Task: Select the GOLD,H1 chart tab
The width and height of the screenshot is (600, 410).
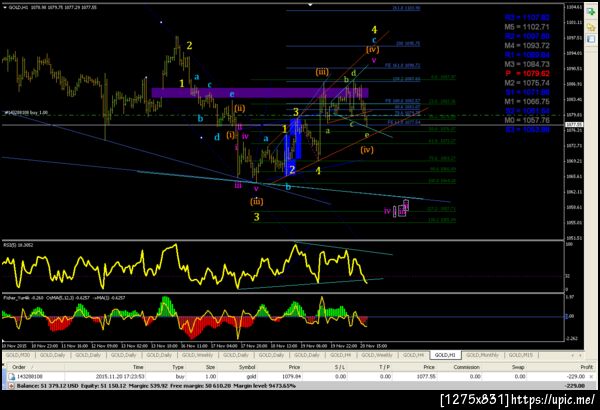Action: tap(445, 355)
